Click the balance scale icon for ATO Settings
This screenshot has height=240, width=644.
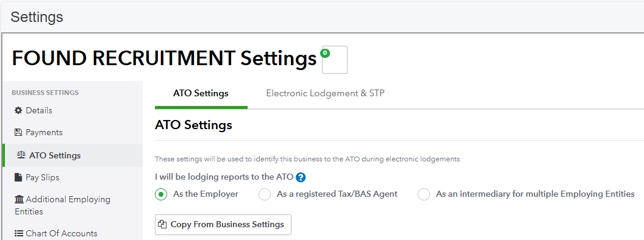tap(21, 155)
